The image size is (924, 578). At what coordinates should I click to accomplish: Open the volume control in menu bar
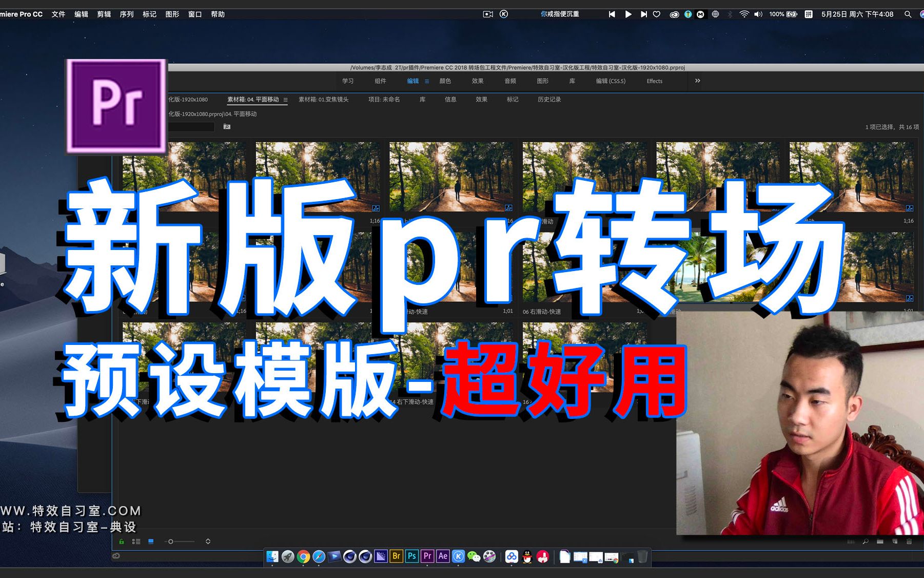pyautogui.click(x=758, y=14)
